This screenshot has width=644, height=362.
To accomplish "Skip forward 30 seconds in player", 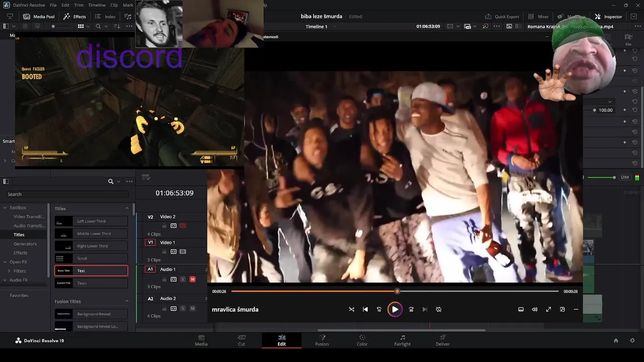I will (411, 309).
